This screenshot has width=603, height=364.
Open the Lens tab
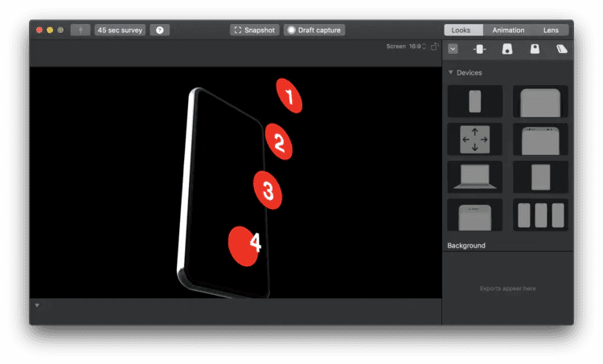coord(551,30)
